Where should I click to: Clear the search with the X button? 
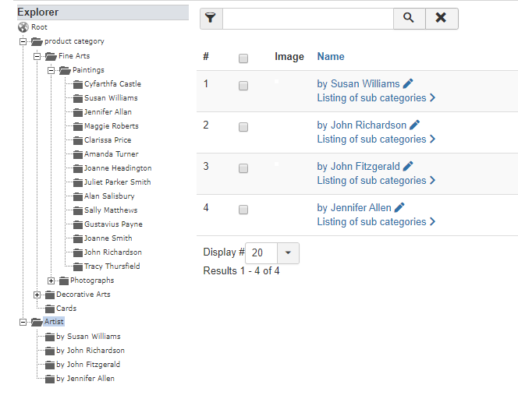(441, 18)
